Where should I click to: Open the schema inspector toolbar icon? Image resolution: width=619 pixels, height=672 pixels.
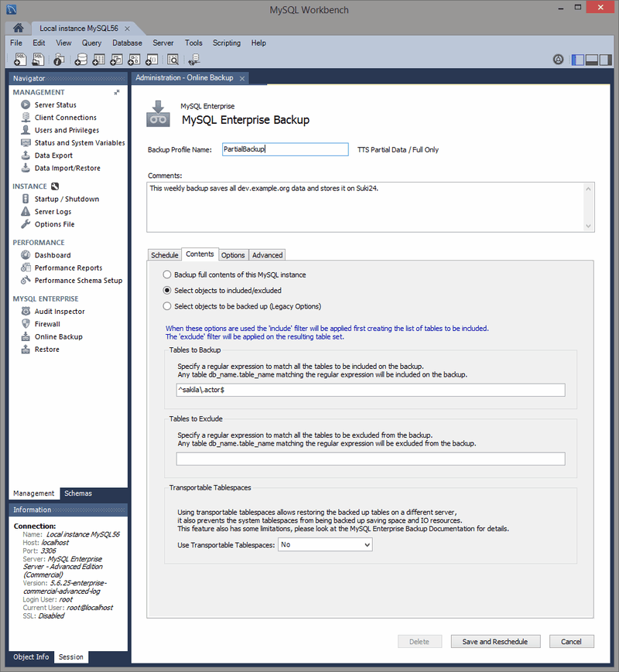[x=59, y=59]
